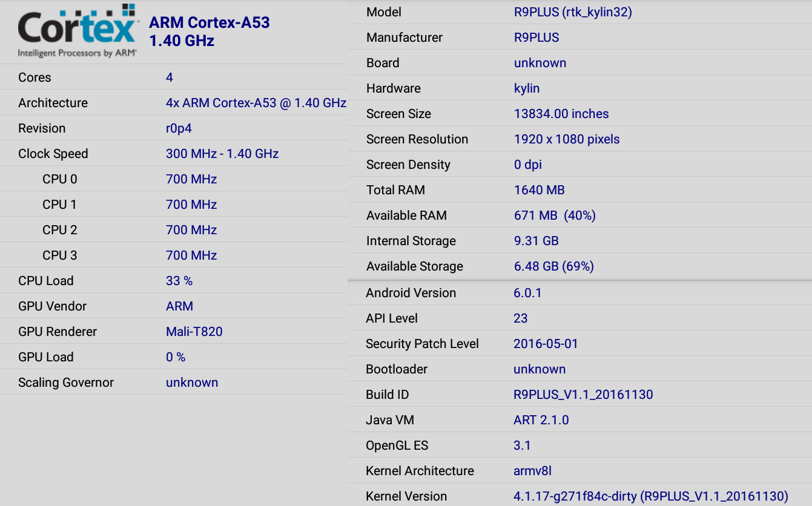Select the Security Patch Level date
Viewport: 812px width, 506px height.
(x=546, y=344)
